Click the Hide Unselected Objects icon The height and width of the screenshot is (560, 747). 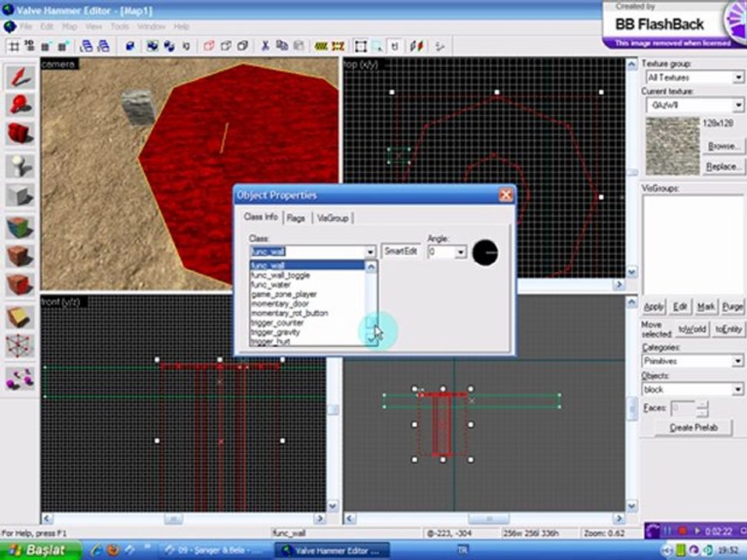pos(226,46)
